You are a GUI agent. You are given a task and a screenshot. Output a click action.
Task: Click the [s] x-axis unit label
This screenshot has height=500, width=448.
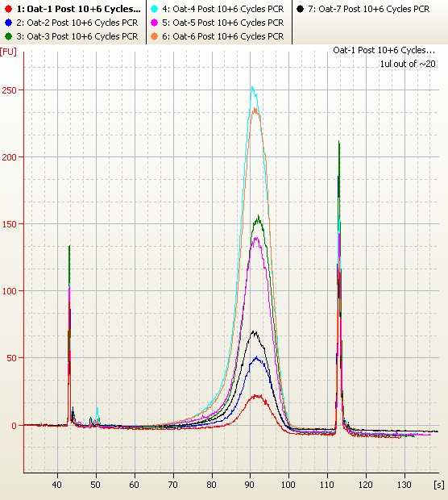pos(439,485)
